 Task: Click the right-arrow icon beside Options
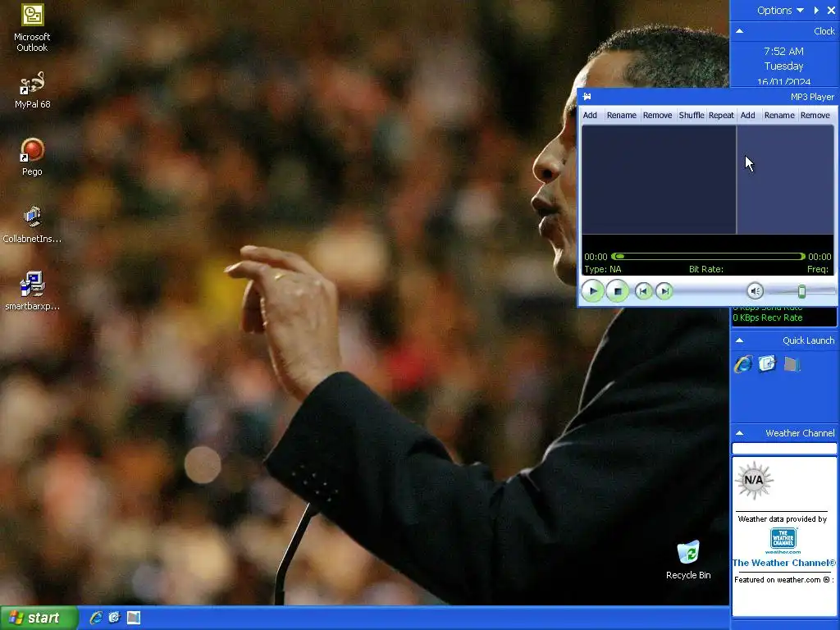click(x=816, y=10)
